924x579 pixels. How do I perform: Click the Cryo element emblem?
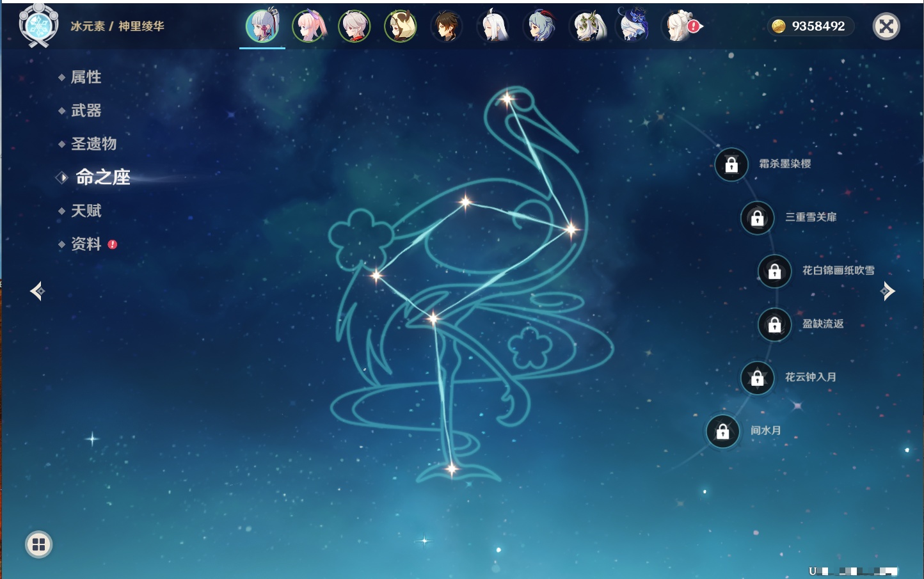pos(38,26)
